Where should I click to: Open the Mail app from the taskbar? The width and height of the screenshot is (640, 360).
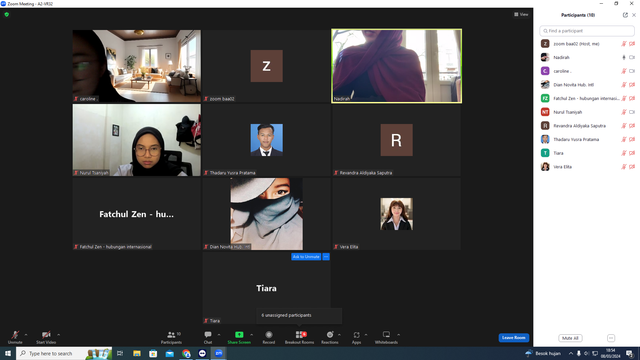[169, 353]
